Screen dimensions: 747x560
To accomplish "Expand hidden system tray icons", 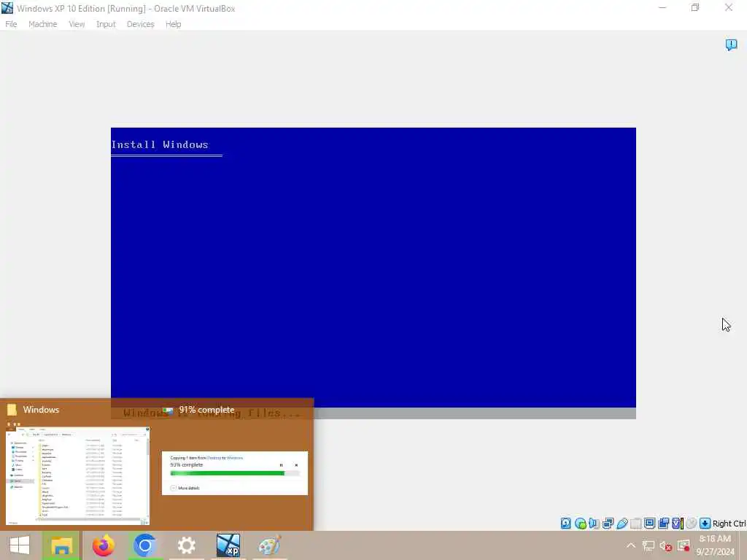I will (631, 545).
